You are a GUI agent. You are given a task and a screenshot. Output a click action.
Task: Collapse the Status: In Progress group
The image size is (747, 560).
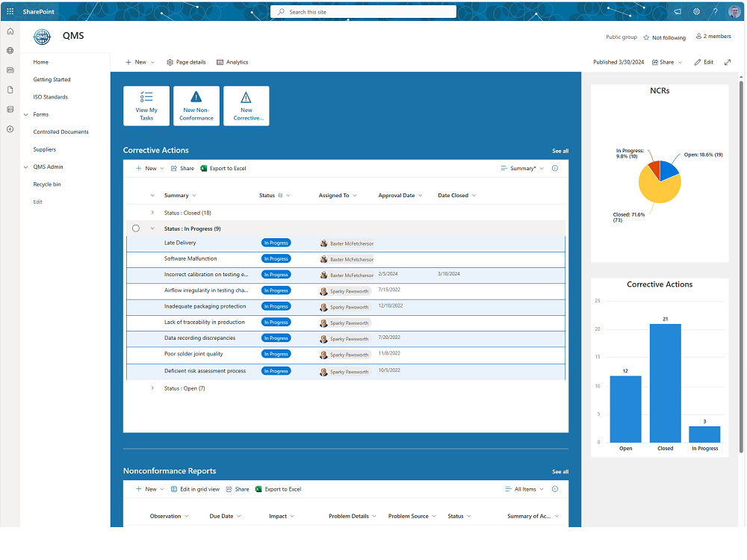pyautogui.click(x=153, y=228)
